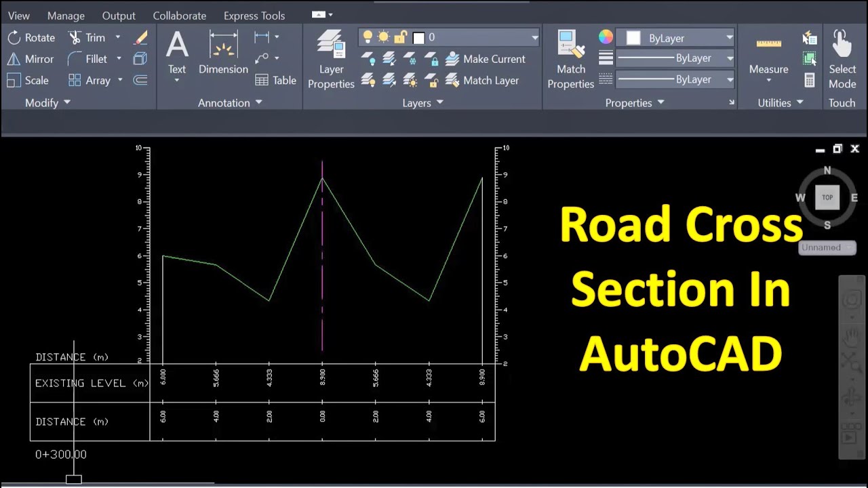Open the object color wheel
This screenshot has height=488, width=868.
tap(606, 37)
